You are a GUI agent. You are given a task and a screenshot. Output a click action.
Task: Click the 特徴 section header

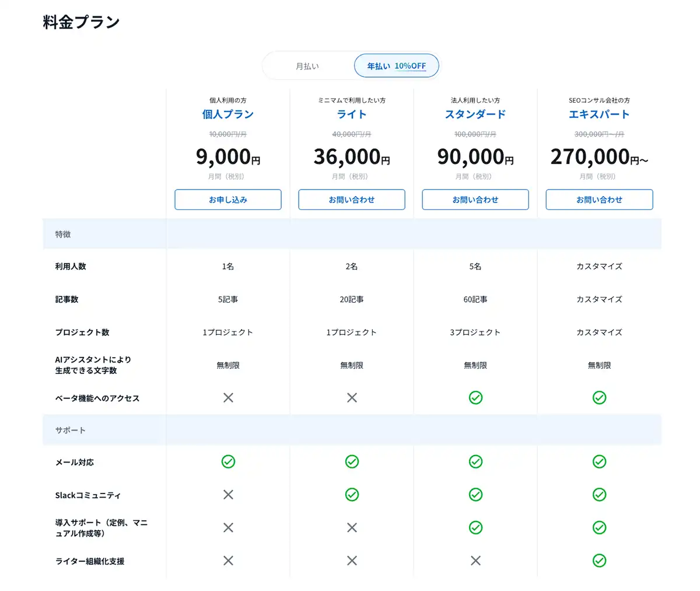pyautogui.click(x=63, y=234)
